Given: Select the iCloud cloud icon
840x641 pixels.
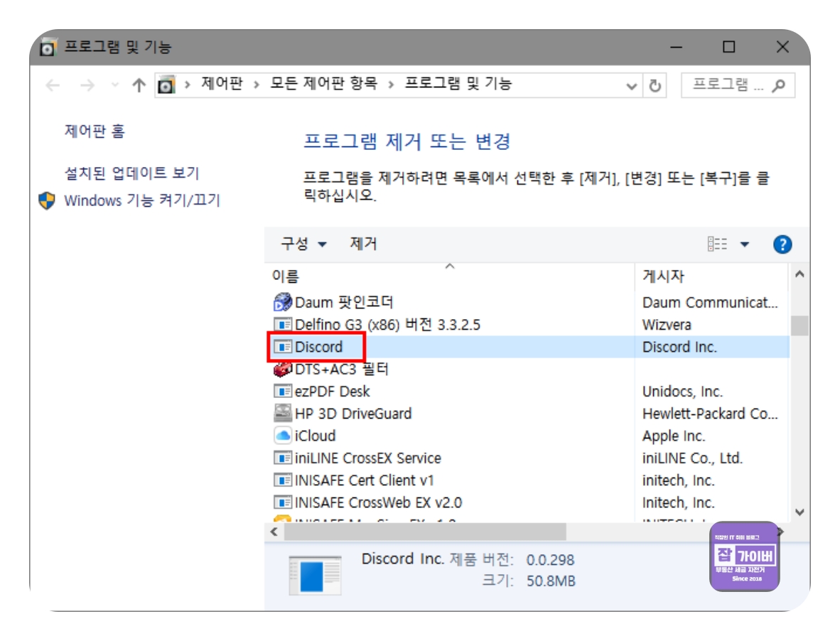Looking at the screenshot, I should pos(282,436).
